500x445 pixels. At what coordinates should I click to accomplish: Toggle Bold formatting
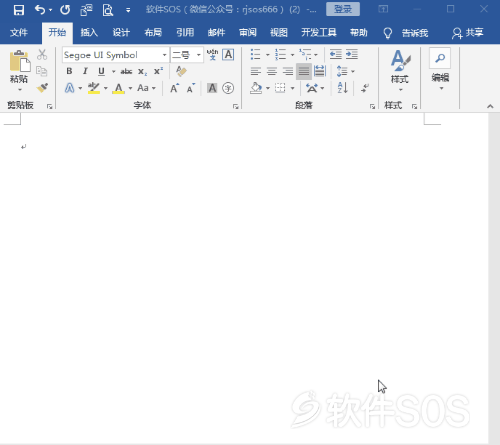(x=69, y=71)
